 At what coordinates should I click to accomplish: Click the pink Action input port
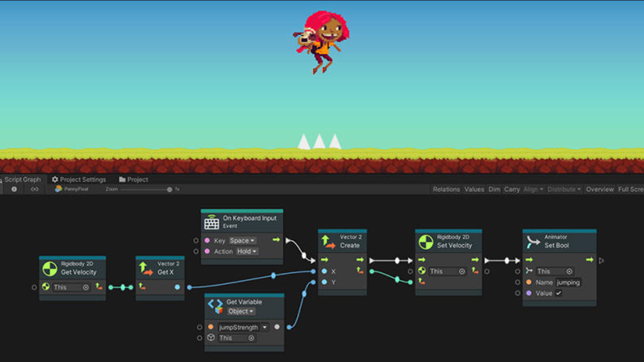pos(207,251)
